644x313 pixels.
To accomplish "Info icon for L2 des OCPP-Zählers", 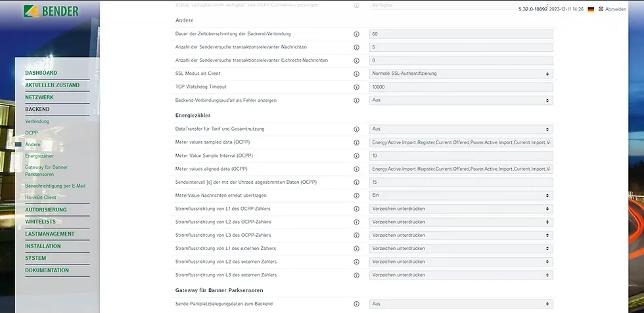I will click(x=356, y=222).
